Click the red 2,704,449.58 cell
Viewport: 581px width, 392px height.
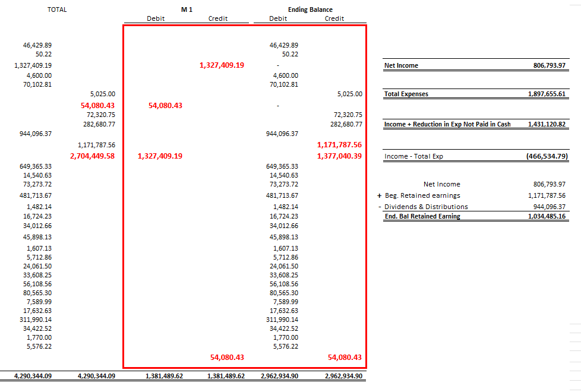[92, 156]
